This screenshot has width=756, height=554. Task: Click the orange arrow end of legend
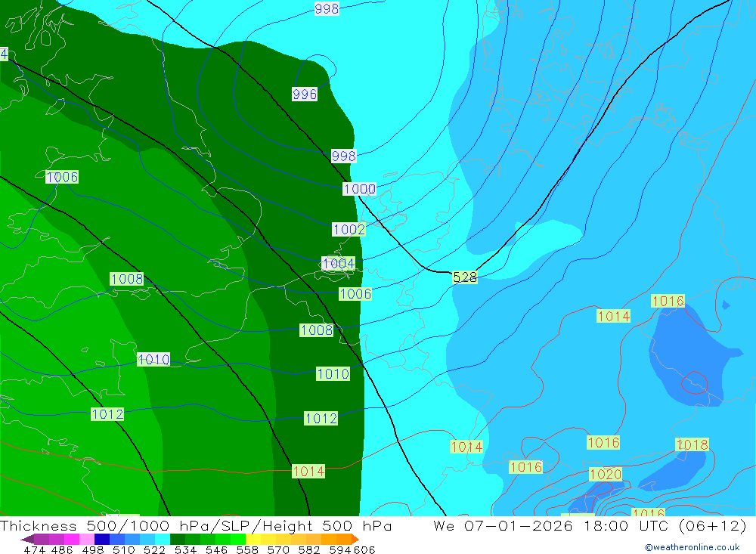(355, 539)
